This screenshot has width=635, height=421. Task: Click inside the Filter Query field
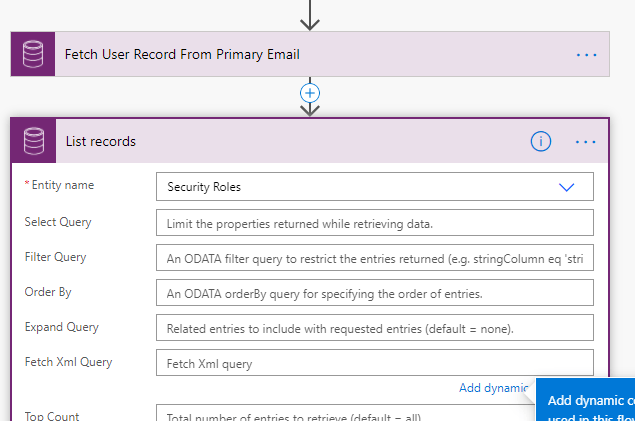pyautogui.click(x=374, y=257)
